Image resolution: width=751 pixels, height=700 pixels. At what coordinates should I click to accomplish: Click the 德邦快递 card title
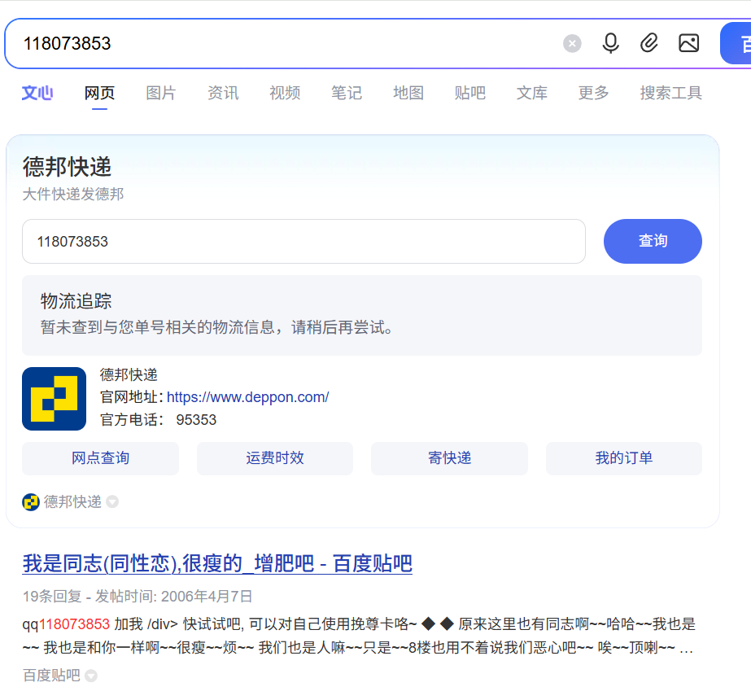pos(67,167)
